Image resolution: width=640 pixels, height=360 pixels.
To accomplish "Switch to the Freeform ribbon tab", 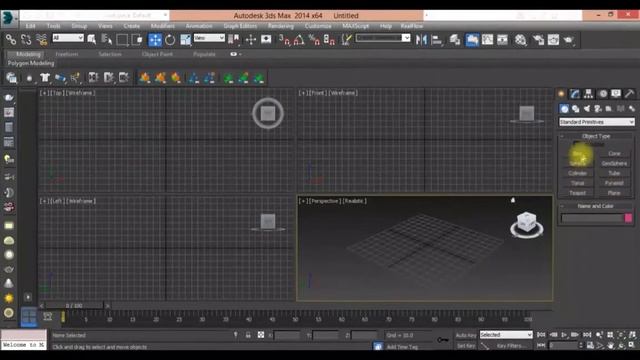I will 67,54.
